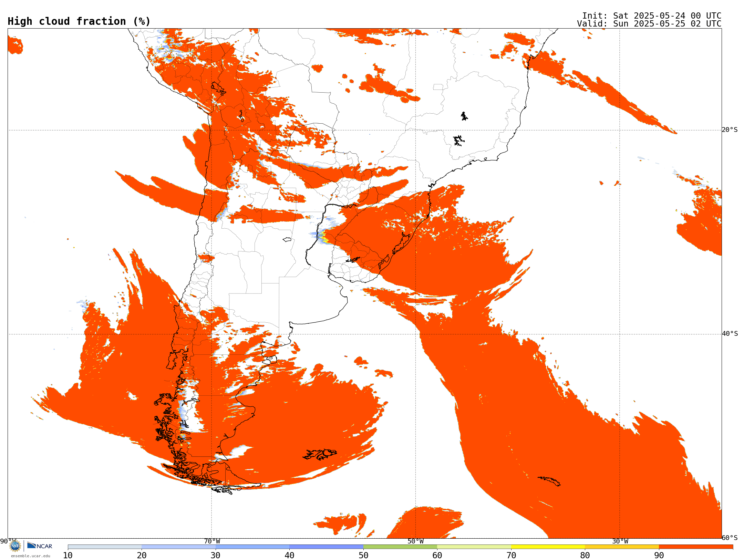
Task: Click the 'Valid: Sun 2025-05-25 02 UTC' text
Action: coord(649,24)
